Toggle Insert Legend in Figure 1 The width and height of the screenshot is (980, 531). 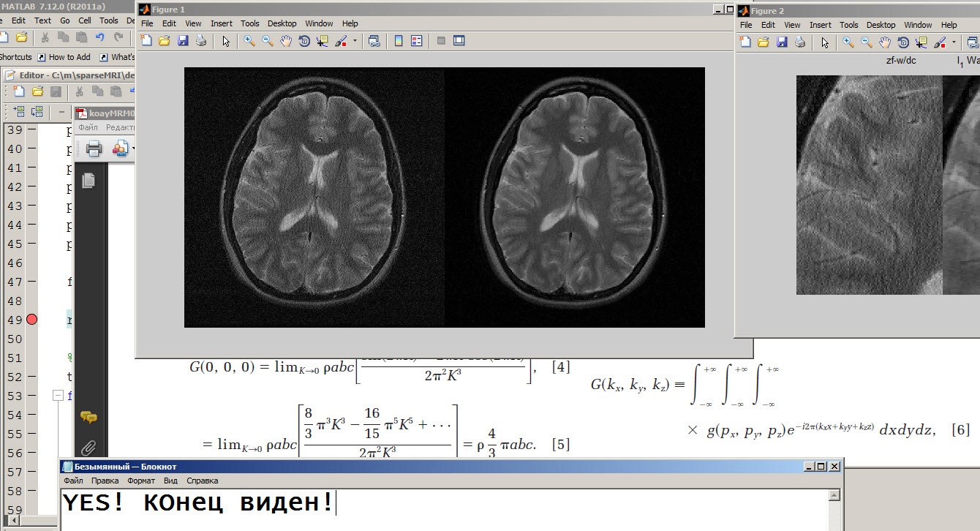(417, 41)
